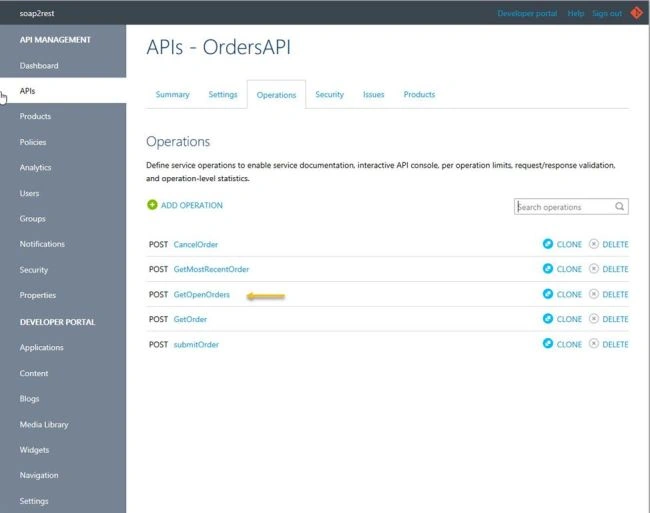Click the search magnifier icon
650x513 pixels.
(x=619, y=206)
